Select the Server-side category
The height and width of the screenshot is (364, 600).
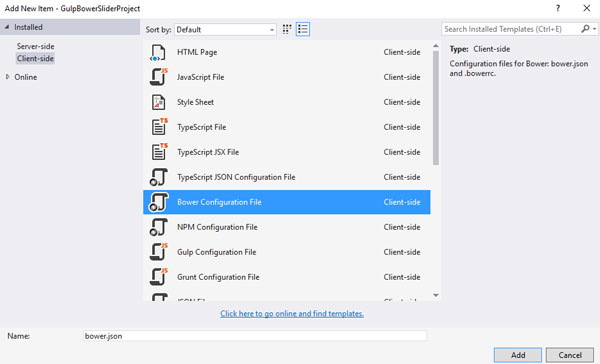coord(35,46)
